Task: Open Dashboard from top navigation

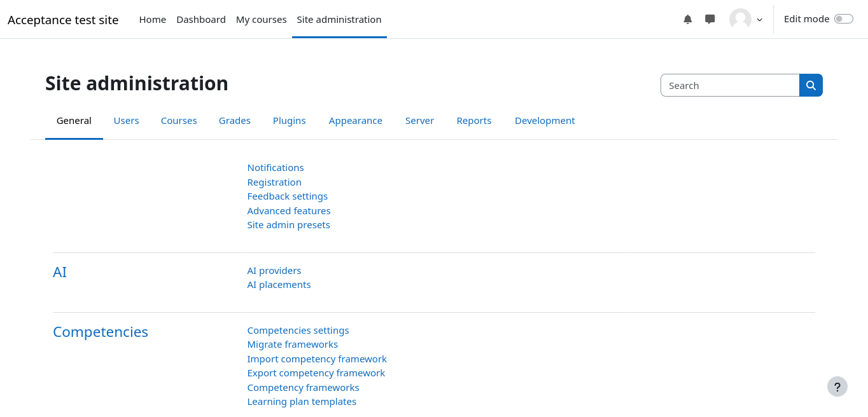Action: point(201,20)
